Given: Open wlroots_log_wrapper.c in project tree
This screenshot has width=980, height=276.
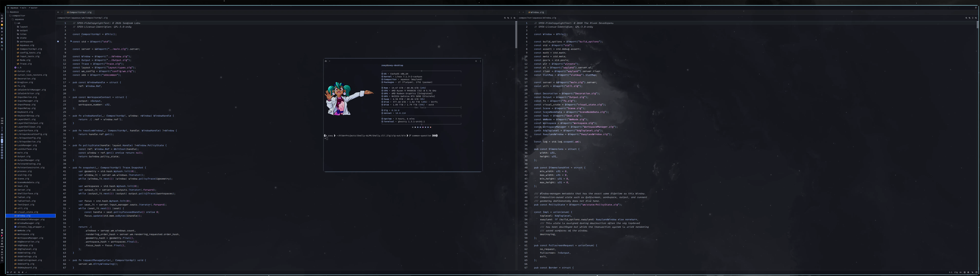Looking at the screenshot, I should point(31,227).
